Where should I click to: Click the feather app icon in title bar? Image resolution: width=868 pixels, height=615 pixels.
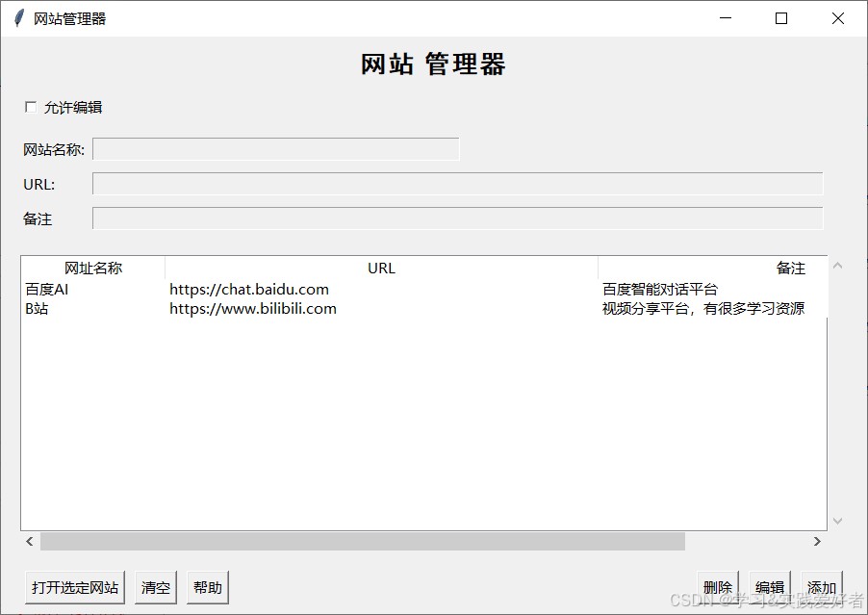[x=19, y=18]
